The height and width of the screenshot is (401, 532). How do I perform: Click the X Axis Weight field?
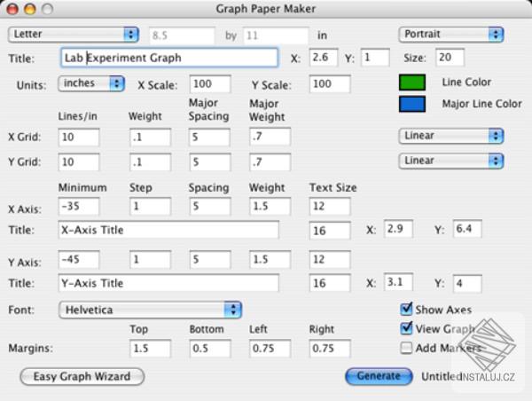pyautogui.click(x=270, y=207)
